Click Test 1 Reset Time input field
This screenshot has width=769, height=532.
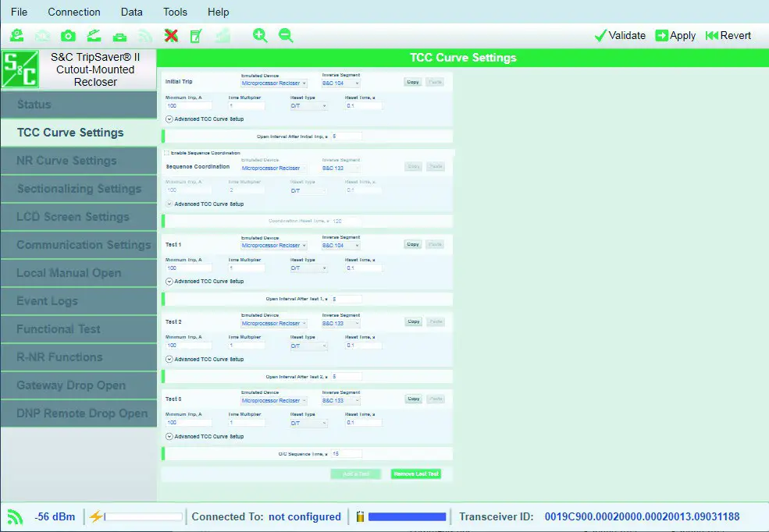coord(363,268)
